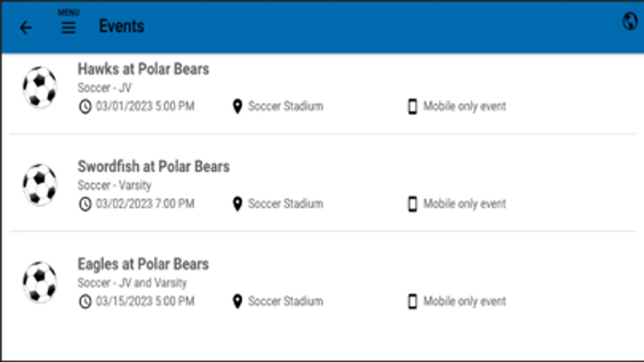This screenshot has width=644, height=362.
Task: Open the Swordfish at Polar Bears event
Action: [x=153, y=167]
